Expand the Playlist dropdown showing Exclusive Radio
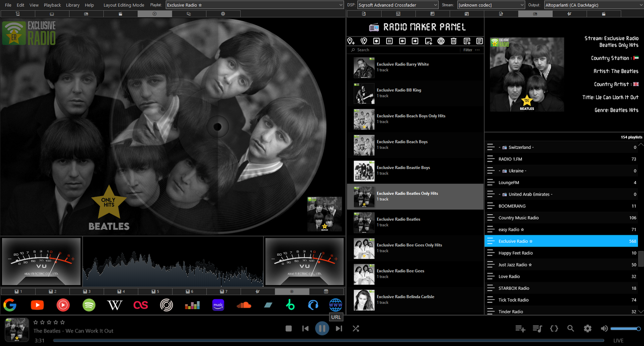The height and width of the screenshot is (346, 644). pyautogui.click(x=255, y=5)
